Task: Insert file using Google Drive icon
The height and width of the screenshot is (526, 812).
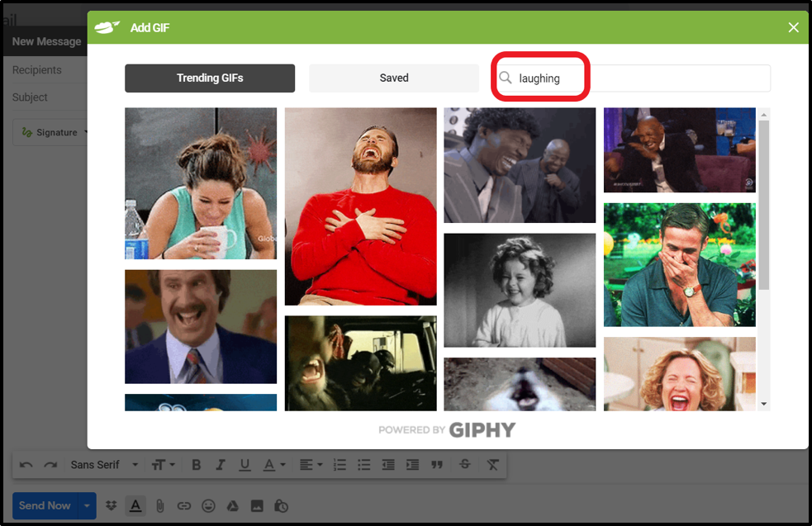Action: [233, 505]
